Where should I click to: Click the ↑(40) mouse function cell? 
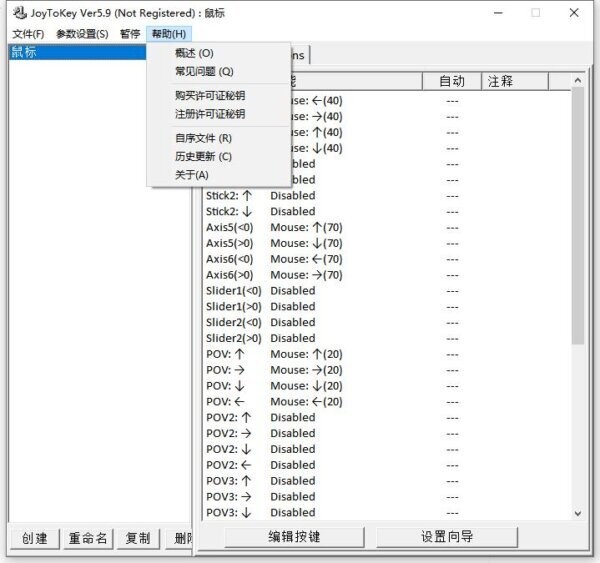(317, 132)
